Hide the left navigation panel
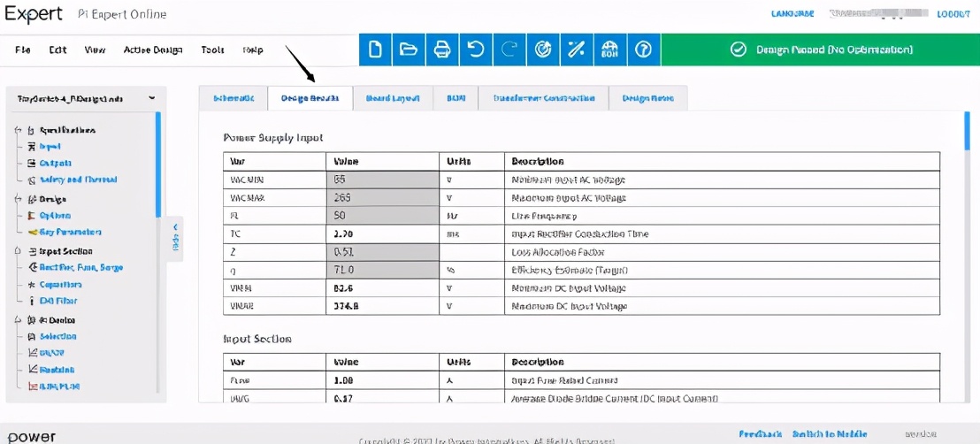Screen dimensions: 980x444 tap(175, 238)
